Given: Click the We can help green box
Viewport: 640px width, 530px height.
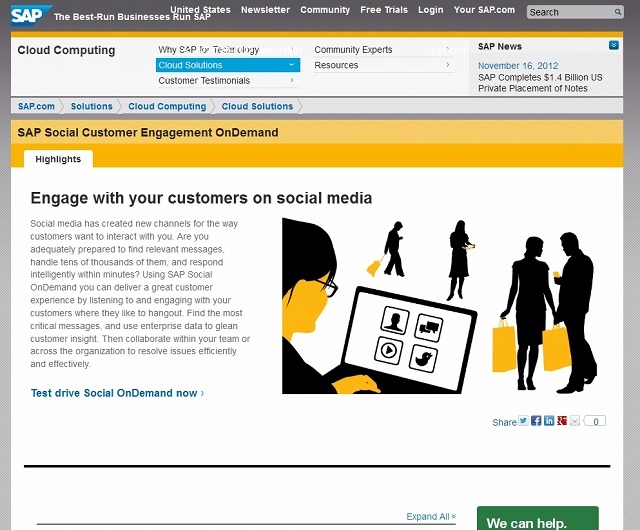Looking at the screenshot, I should [x=538, y=519].
